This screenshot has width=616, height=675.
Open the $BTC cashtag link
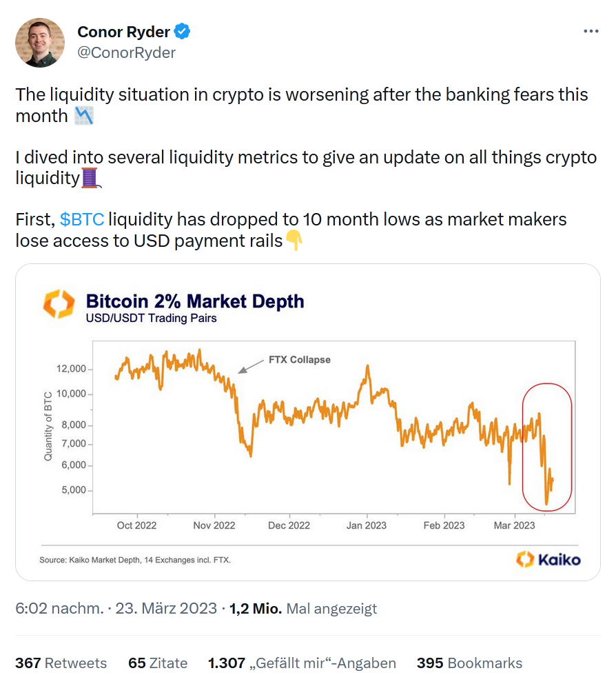[x=82, y=220]
